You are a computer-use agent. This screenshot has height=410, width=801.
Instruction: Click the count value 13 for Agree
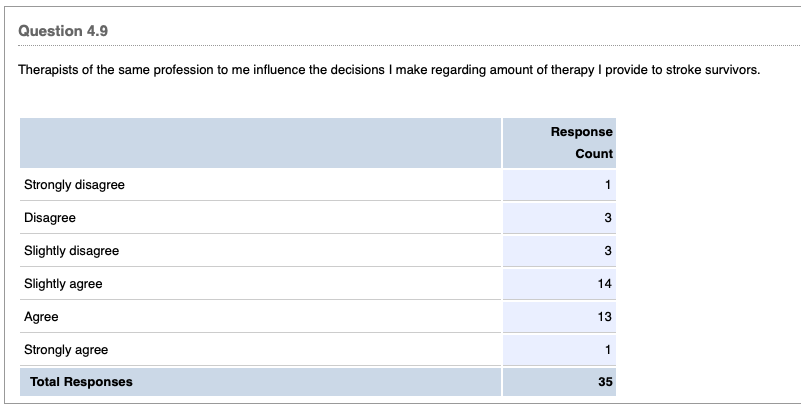(x=604, y=317)
